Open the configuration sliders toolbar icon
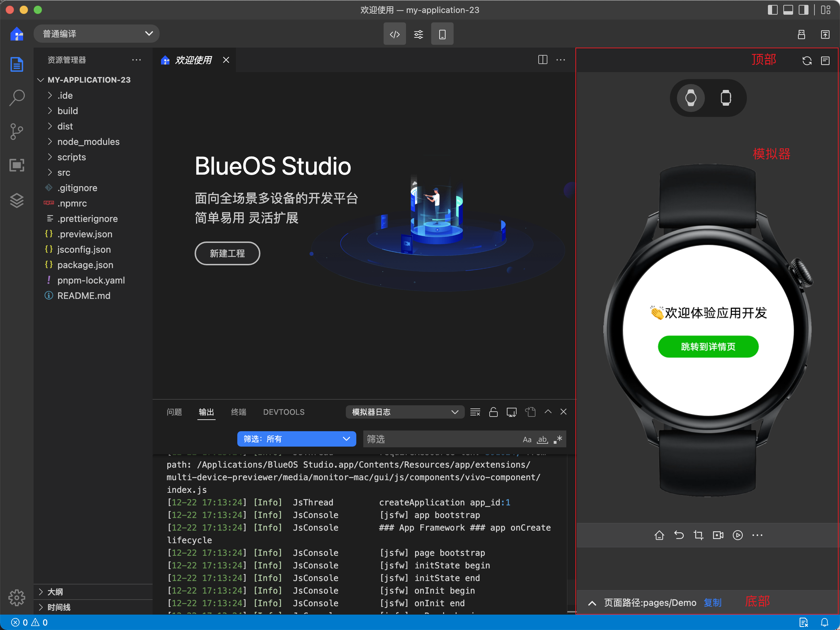 point(419,34)
